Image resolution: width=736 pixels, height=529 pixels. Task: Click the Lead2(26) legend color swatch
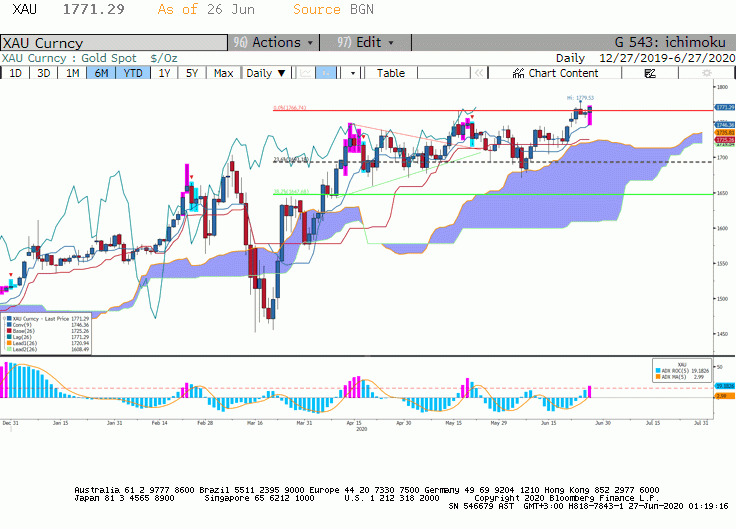(9, 349)
